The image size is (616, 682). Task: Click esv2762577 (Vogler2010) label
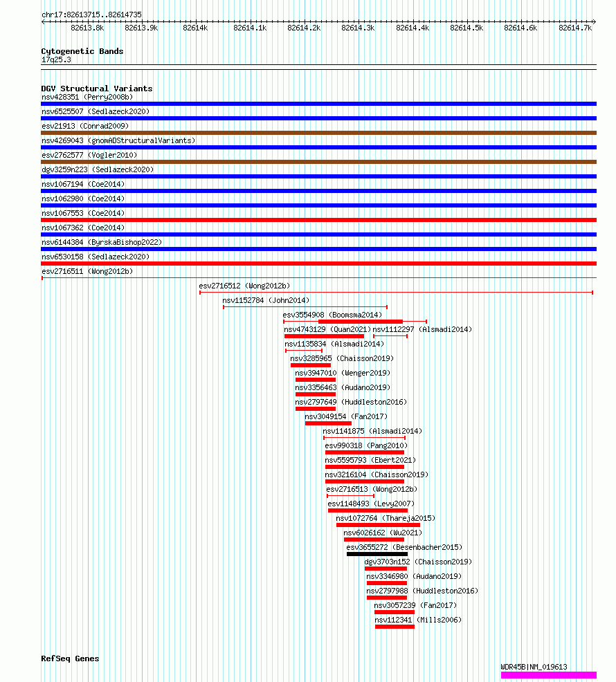pos(89,155)
